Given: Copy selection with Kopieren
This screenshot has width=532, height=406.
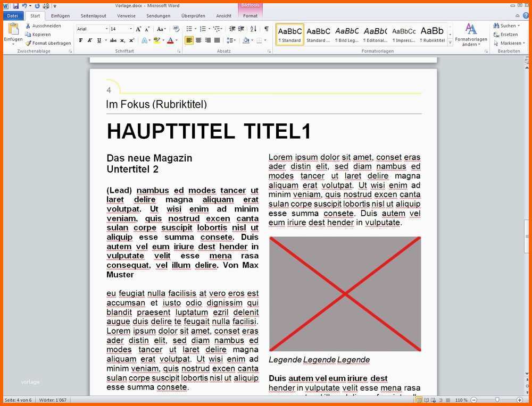Looking at the screenshot, I should click(x=38, y=35).
